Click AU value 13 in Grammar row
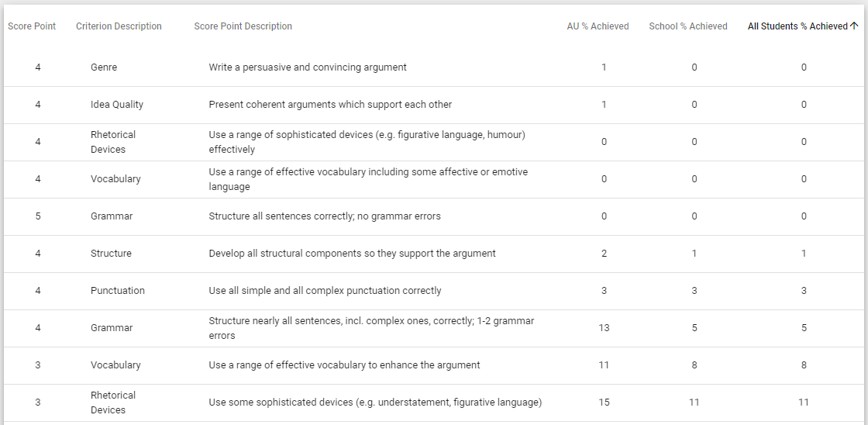The image size is (868, 425). (604, 328)
